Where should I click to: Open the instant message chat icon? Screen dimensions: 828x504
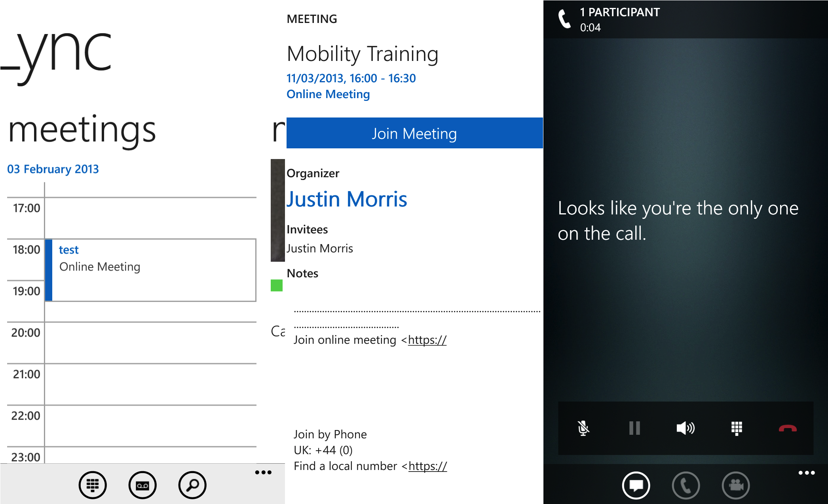(x=636, y=485)
